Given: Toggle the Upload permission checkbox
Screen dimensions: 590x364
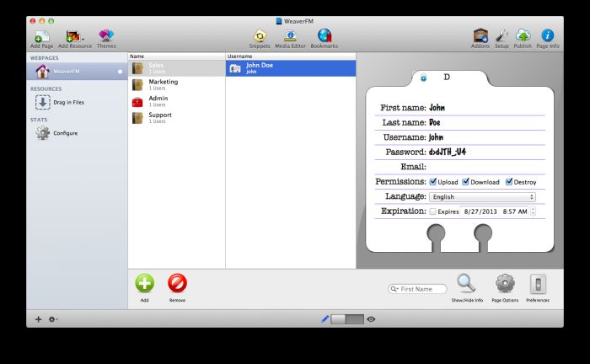Looking at the screenshot, I should (433, 182).
